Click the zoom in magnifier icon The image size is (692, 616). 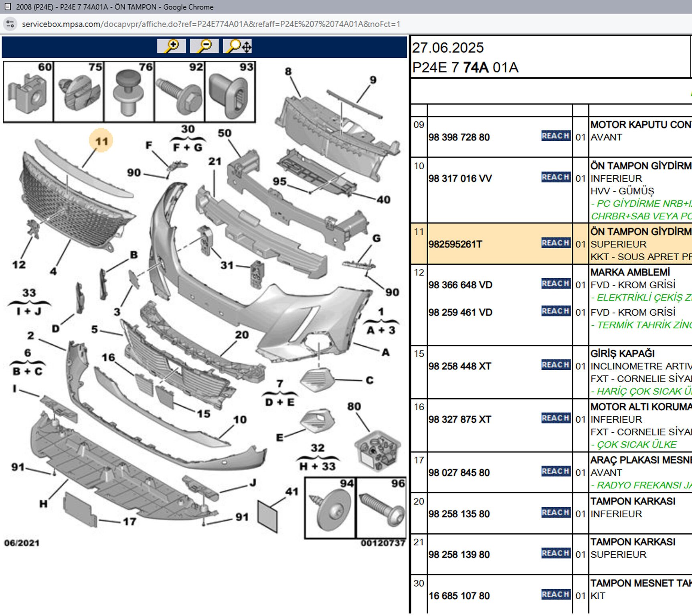171,46
